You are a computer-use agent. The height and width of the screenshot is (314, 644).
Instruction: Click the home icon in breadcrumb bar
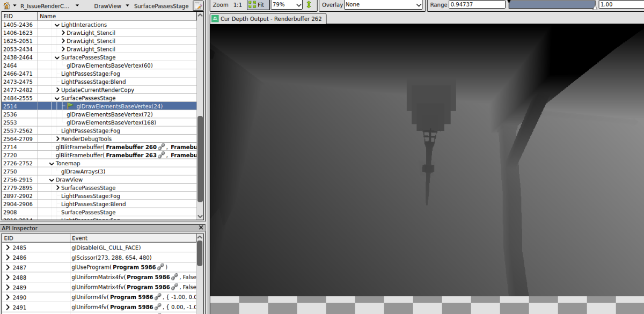5,6
